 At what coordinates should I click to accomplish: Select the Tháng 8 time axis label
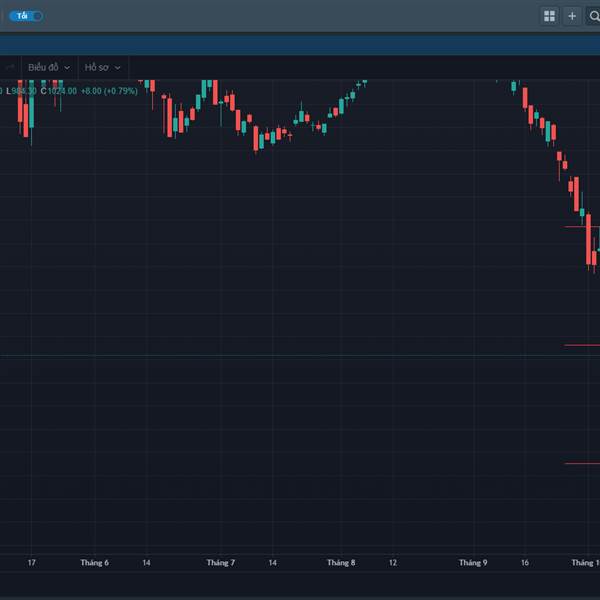point(341,563)
